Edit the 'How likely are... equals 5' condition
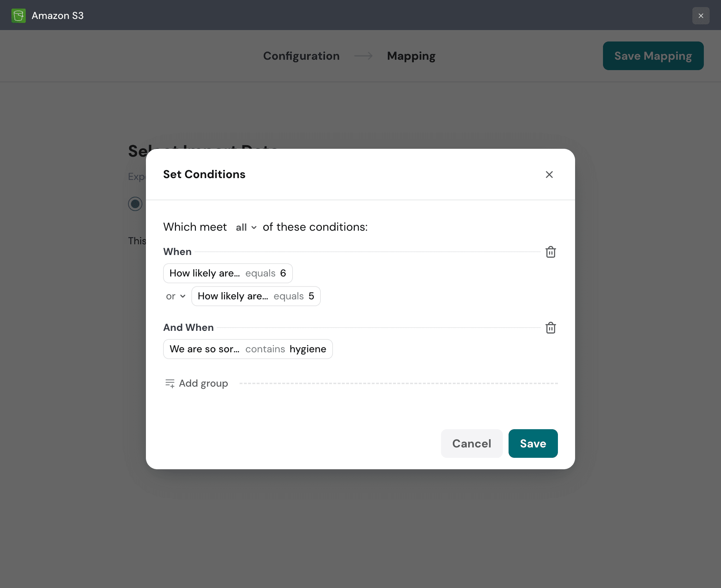Screen dimensions: 721x588 (256, 296)
